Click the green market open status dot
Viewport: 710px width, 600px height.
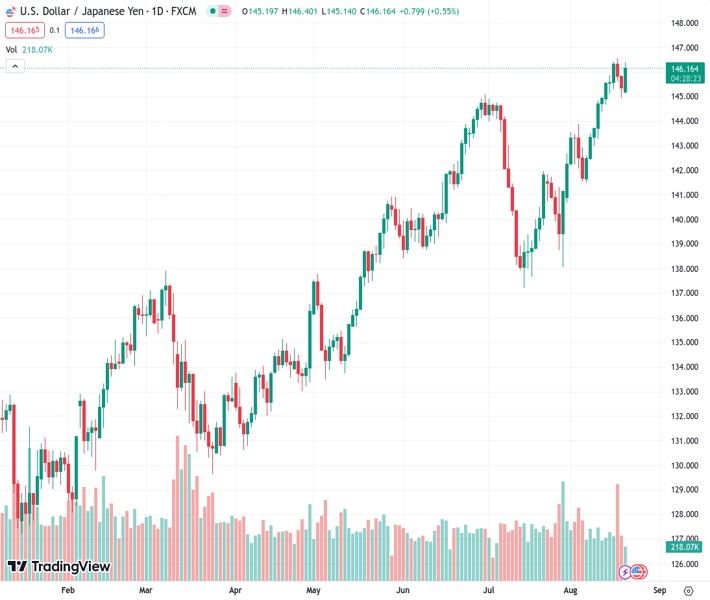pos(214,11)
